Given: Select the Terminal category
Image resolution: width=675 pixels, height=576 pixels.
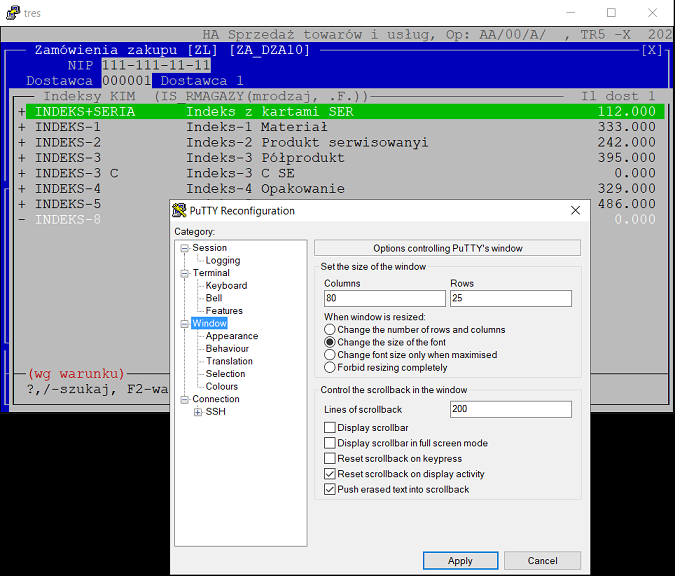Looking at the screenshot, I should coord(211,273).
